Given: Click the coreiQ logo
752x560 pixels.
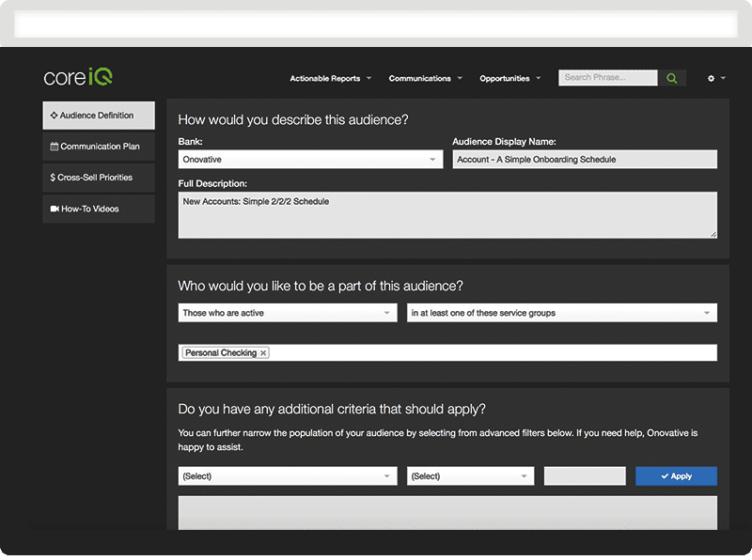Looking at the screenshot, I should tap(78, 77).
